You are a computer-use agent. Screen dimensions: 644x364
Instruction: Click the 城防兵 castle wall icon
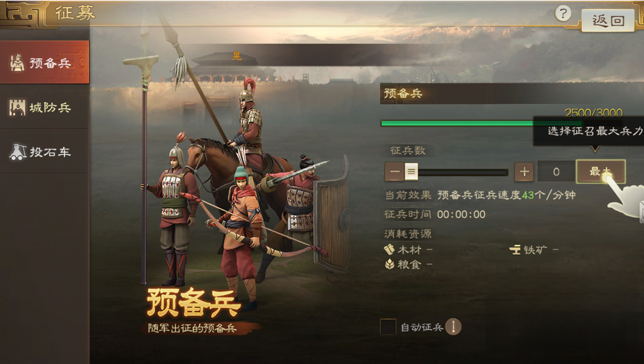point(17,107)
